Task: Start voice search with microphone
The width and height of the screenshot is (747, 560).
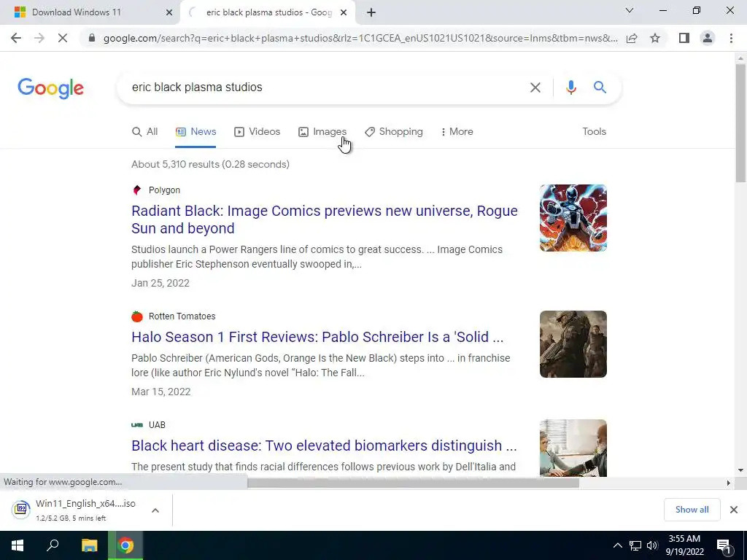Action: [570, 87]
